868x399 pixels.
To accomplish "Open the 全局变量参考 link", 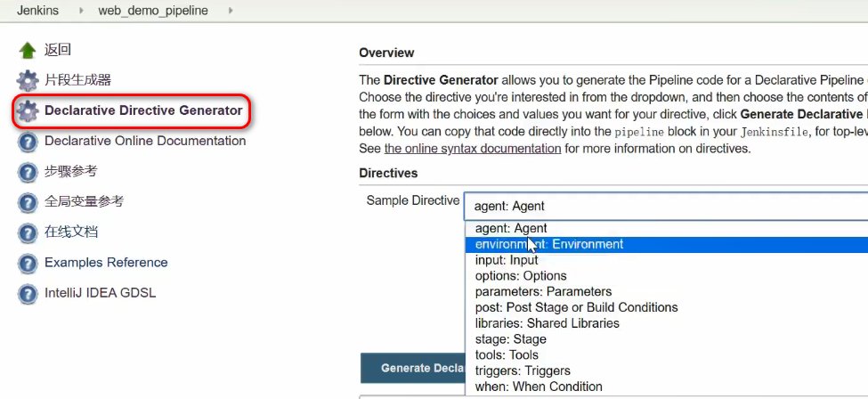I will [85, 201].
